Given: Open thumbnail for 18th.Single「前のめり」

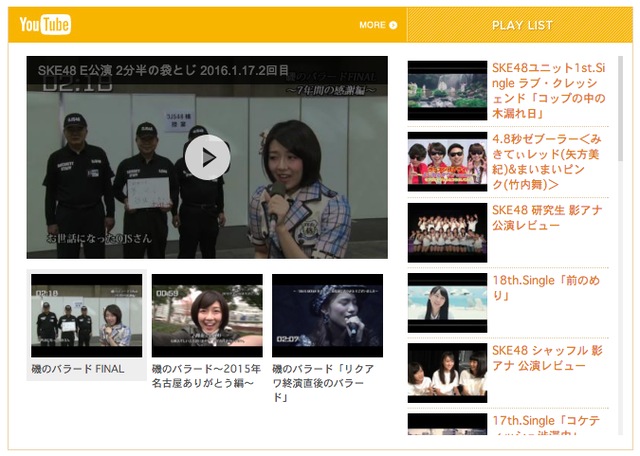Looking at the screenshot, I should [x=447, y=303].
